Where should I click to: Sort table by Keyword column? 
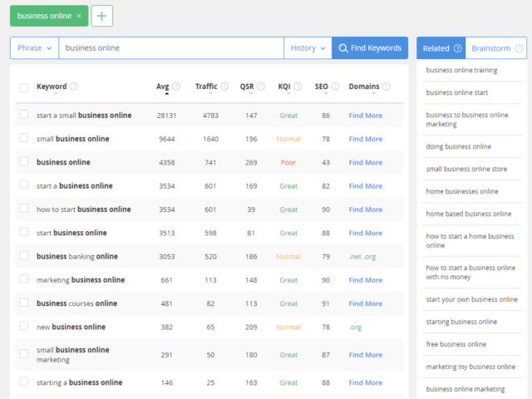(x=52, y=86)
